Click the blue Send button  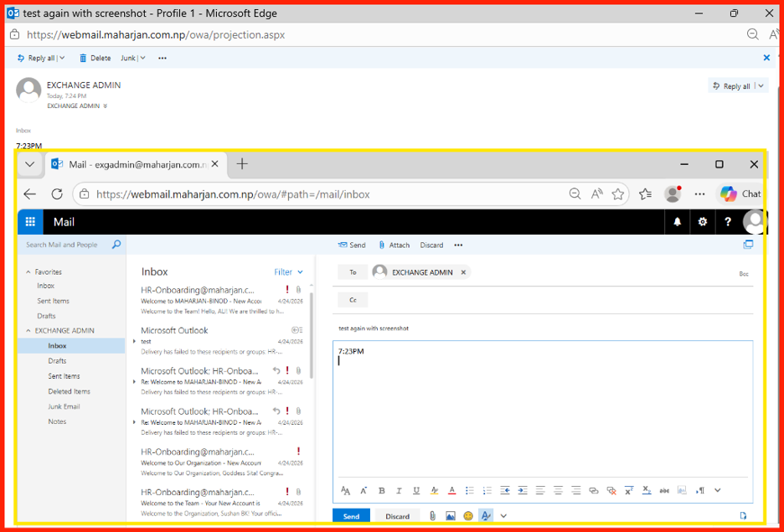tap(352, 516)
